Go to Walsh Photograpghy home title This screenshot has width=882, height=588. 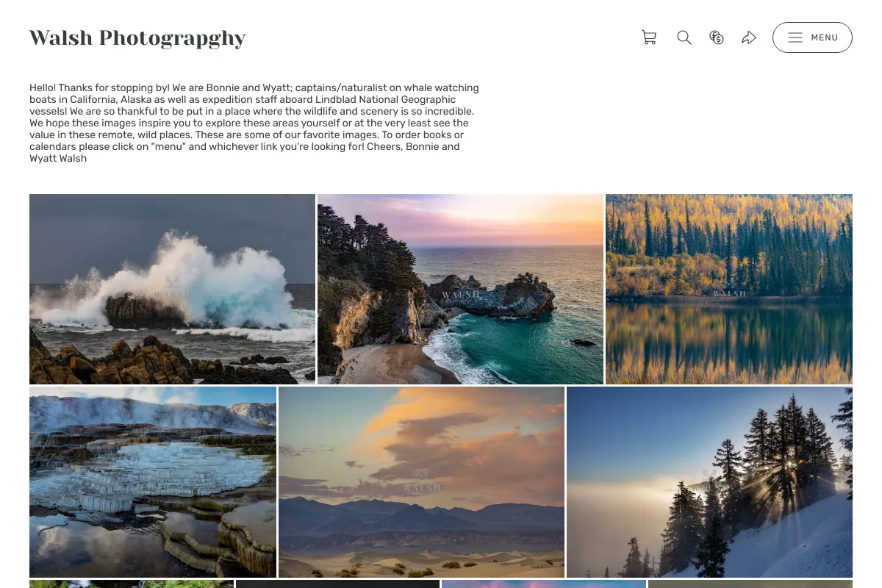(x=137, y=37)
